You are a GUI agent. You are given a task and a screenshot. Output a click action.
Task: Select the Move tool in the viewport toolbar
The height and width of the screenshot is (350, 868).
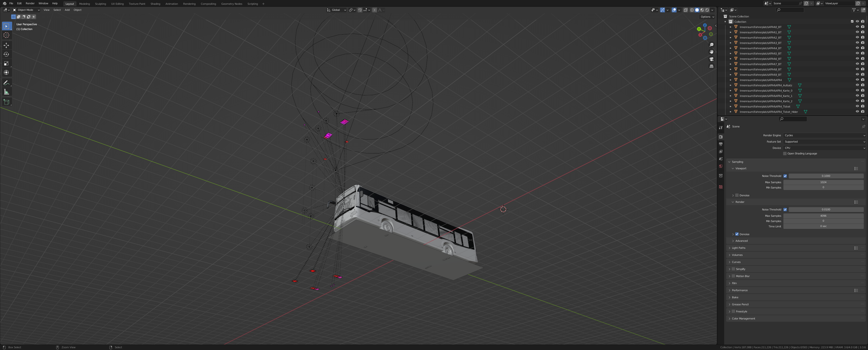[6, 45]
